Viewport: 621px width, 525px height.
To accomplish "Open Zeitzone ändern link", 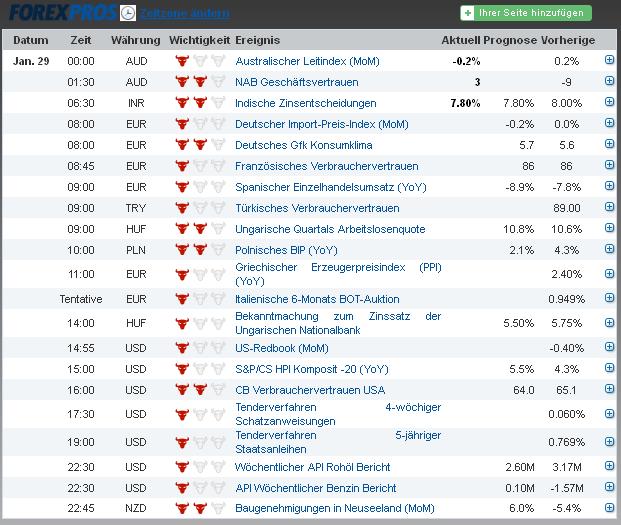I will (x=185, y=14).
